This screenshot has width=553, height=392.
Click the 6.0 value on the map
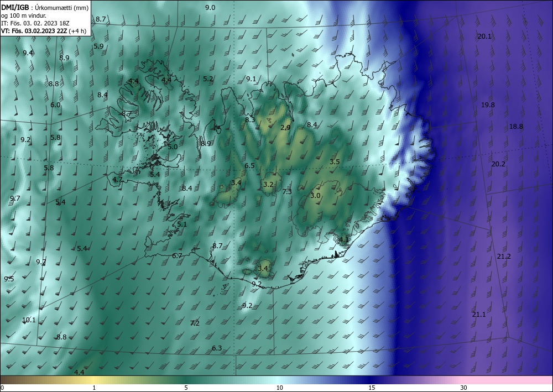55,104
